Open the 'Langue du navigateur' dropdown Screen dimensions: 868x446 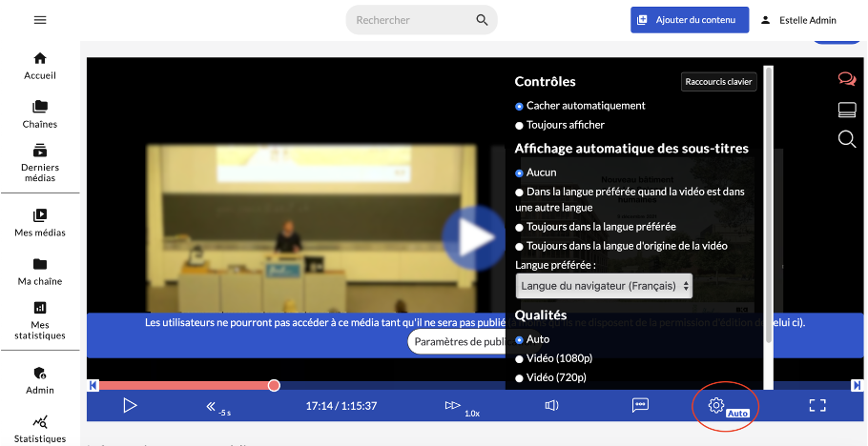(x=604, y=286)
